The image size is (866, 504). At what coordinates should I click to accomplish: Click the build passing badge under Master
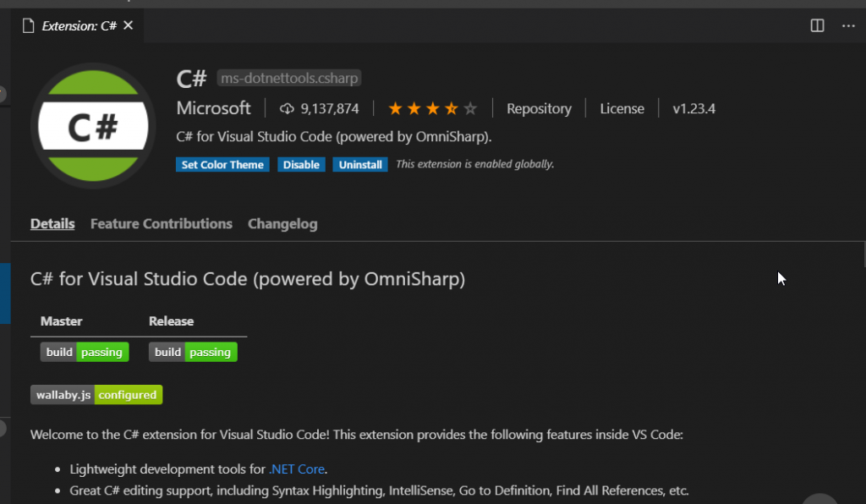[85, 352]
